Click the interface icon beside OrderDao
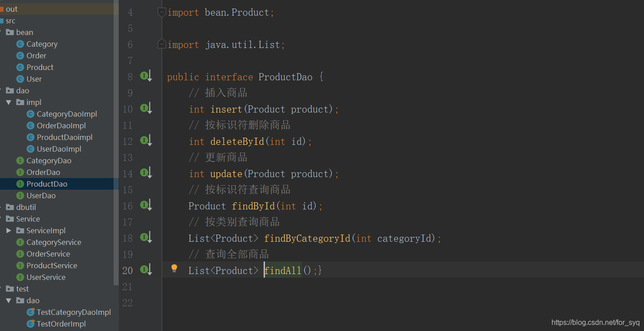Screen dimensions: 644x331 [20, 172]
